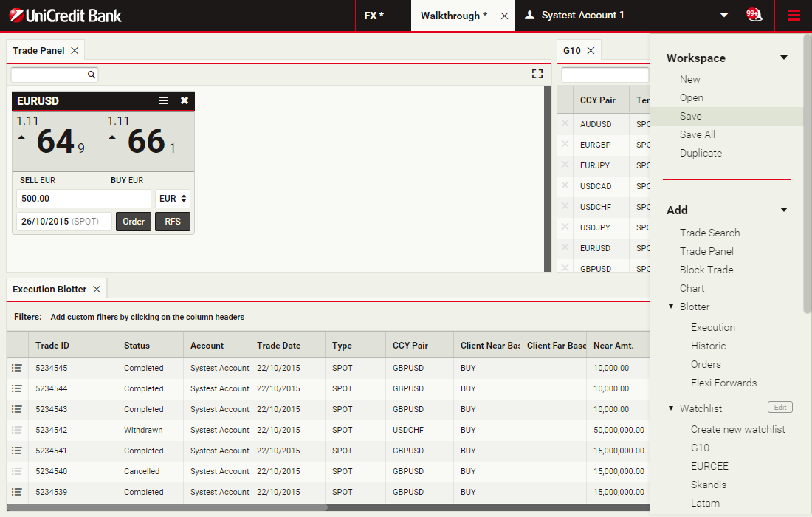This screenshot has width=812, height=517.
Task: Maximize the Trade Panel with fullscreen icon
Action: (537, 74)
